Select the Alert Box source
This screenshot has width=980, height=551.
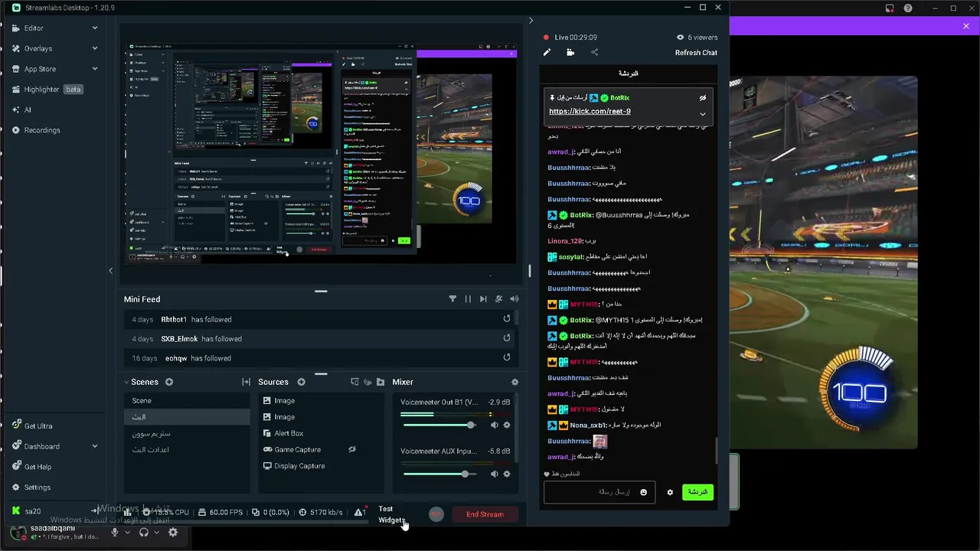pos(321,433)
